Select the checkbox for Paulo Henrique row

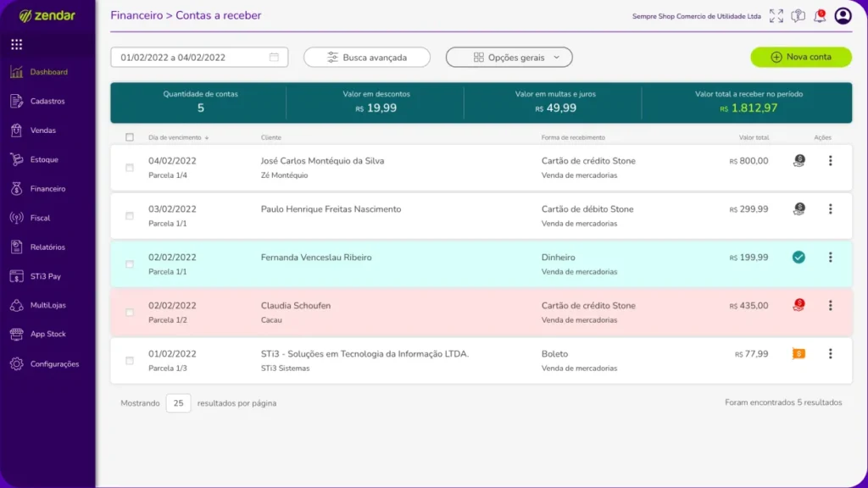[x=130, y=216]
